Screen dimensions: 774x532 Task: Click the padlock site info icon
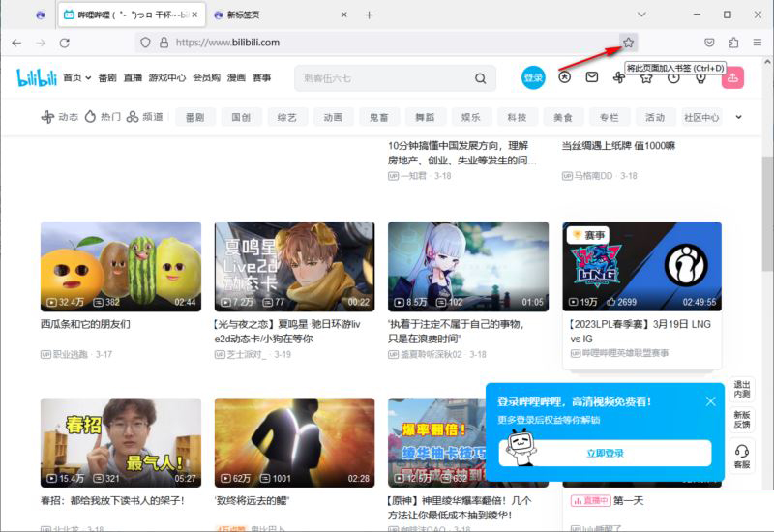[x=164, y=43]
